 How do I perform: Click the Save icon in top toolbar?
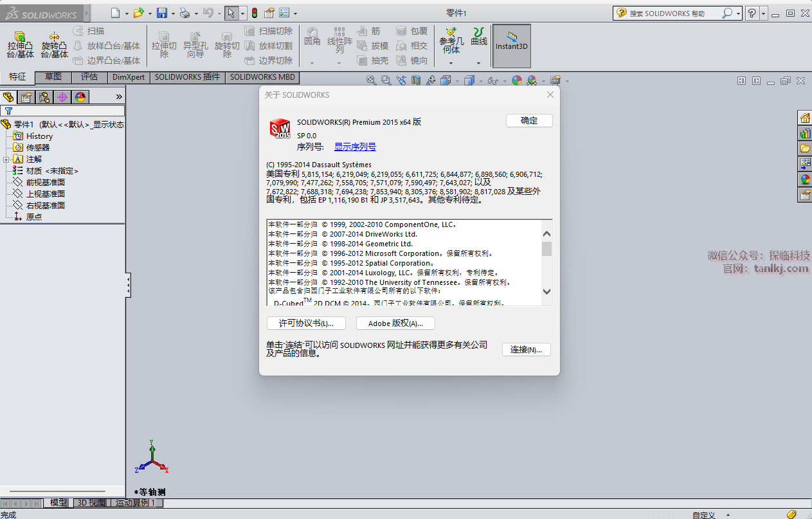(162, 13)
